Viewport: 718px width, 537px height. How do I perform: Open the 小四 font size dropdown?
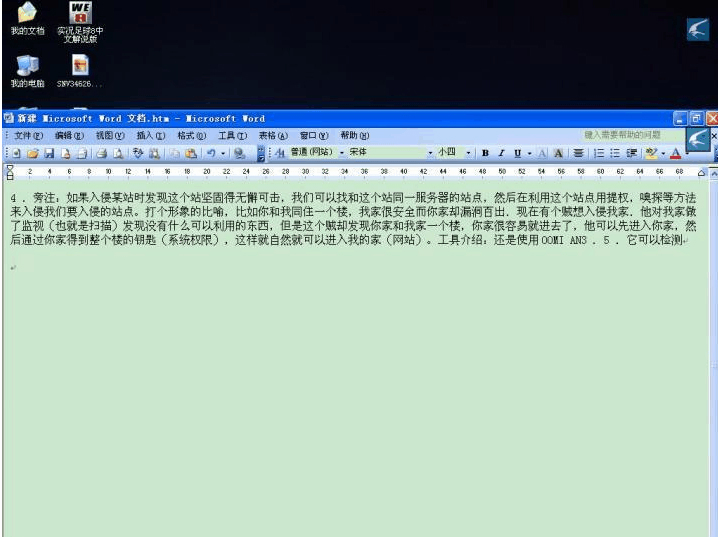(x=468, y=152)
